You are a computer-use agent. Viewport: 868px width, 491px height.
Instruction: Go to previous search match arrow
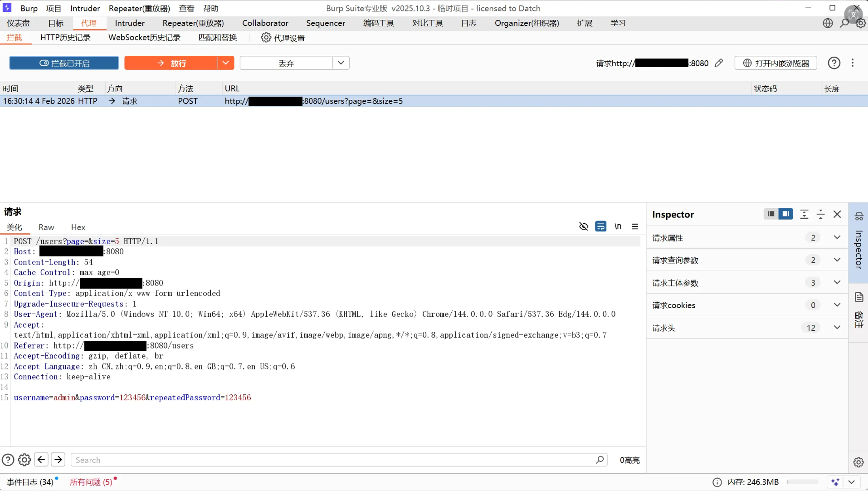[x=41, y=460]
